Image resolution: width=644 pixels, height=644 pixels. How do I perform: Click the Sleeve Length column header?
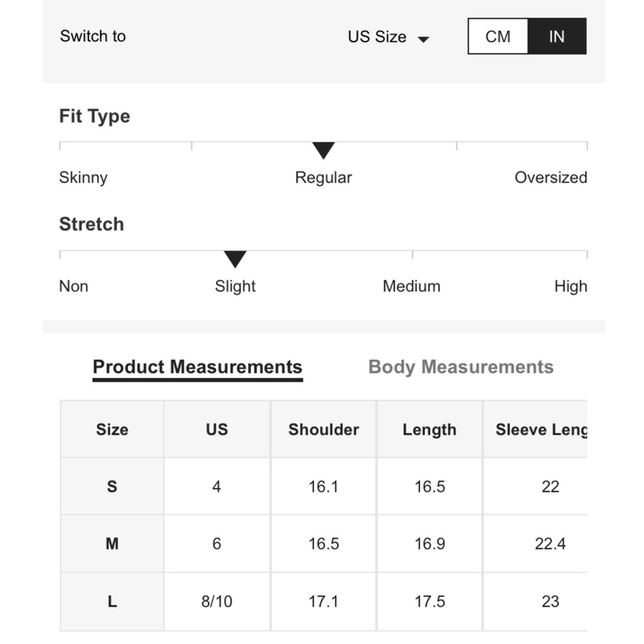coord(536,429)
